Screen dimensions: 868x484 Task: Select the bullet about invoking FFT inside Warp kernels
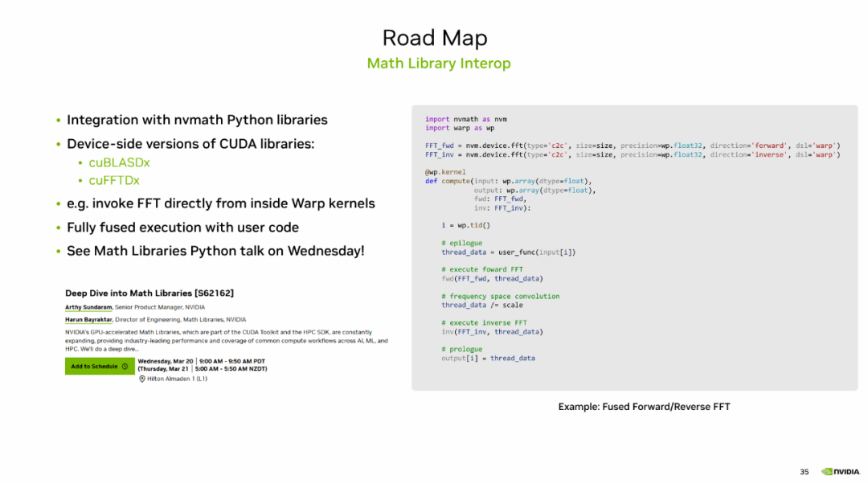tap(221, 203)
